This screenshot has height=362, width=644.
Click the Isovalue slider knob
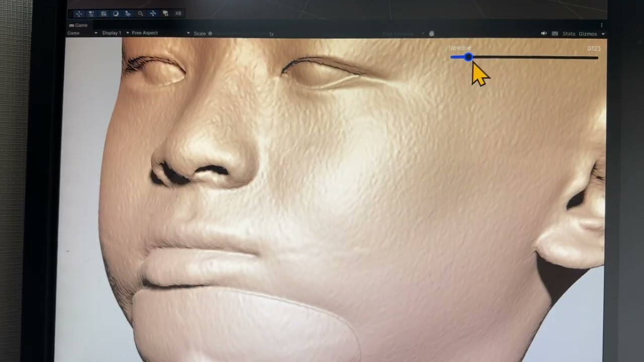coord(468,57)
